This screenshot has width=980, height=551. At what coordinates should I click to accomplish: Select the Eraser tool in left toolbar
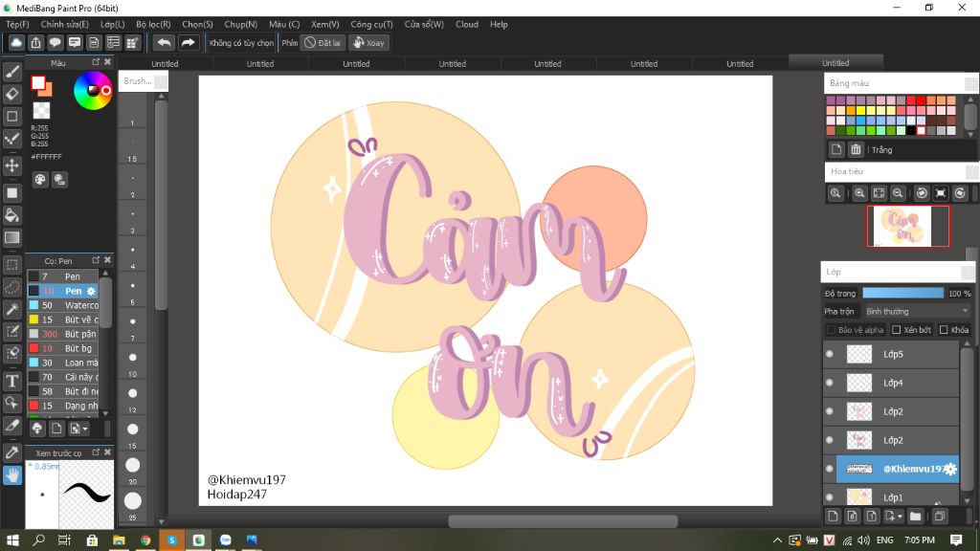point(11,95)
